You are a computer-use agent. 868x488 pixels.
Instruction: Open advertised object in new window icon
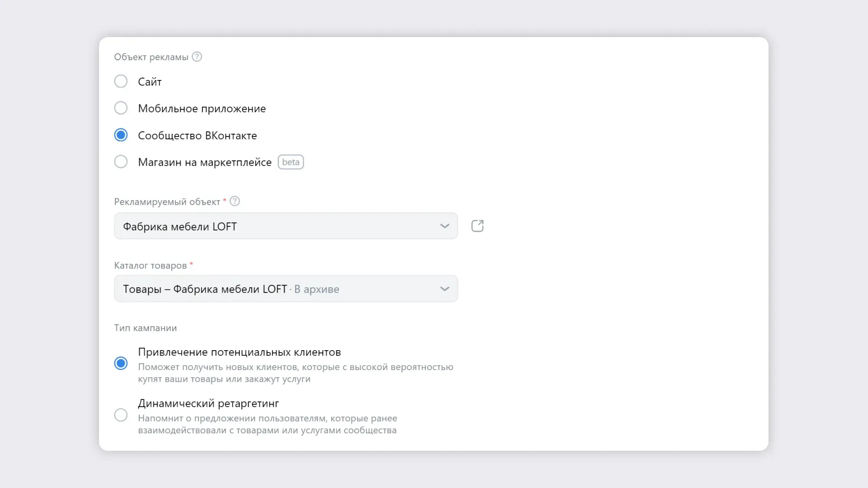click(x=477, y=226)
